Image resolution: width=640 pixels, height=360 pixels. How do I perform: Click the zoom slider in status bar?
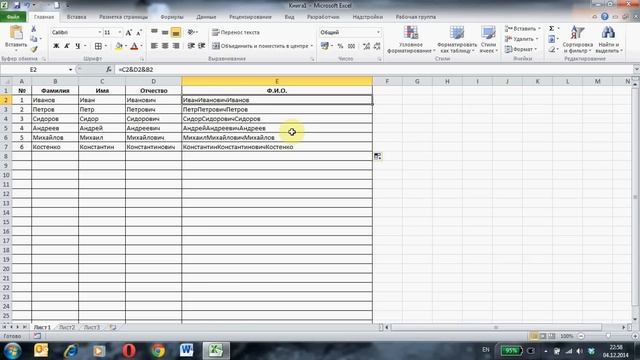tap(608, 336)
